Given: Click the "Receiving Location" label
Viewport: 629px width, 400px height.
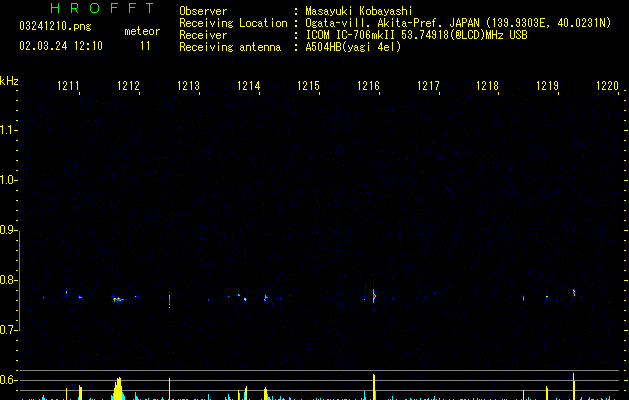Looking at the screenshot, I should pyautogui.click(x=233, y=23).
